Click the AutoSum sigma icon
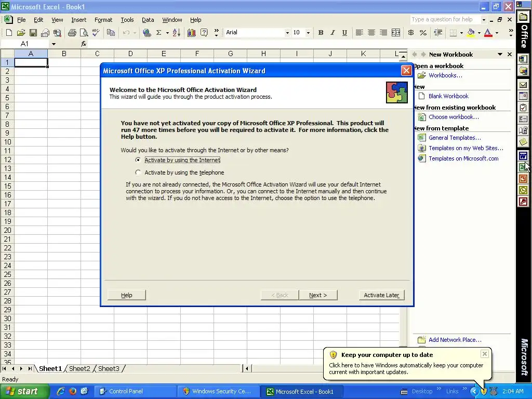This screenshot has width=532, height=399. (x=158, y=33)
